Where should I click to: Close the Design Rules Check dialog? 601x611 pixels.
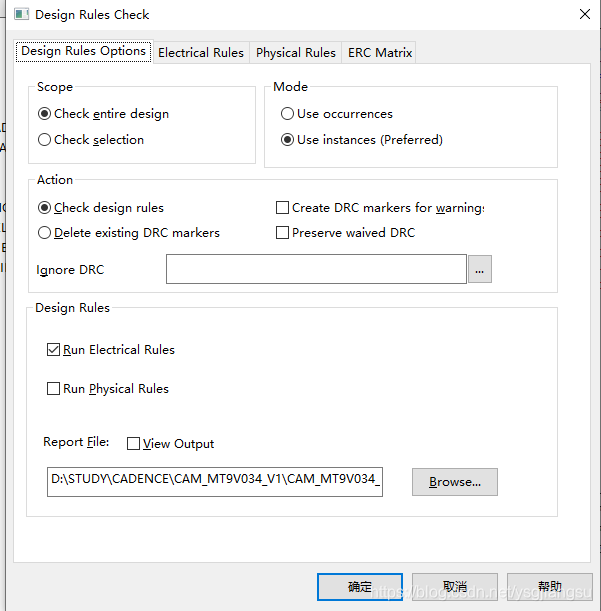(584, 14)
